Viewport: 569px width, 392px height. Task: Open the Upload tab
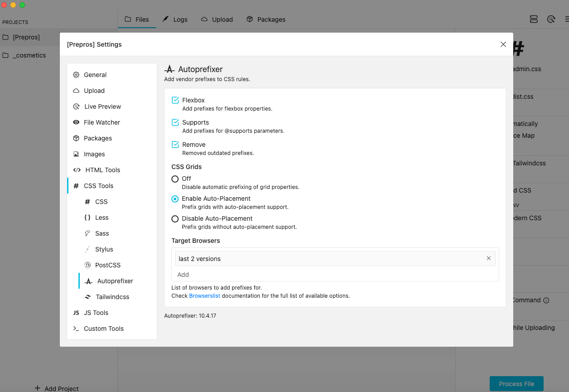pyautogui.click(x=217, y=19)
